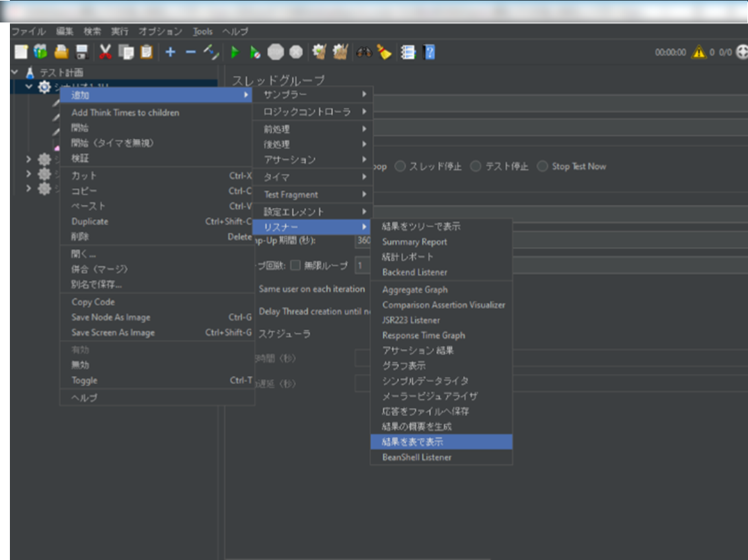
Task: Choose Summary Report listener
Action: [441, 242]
